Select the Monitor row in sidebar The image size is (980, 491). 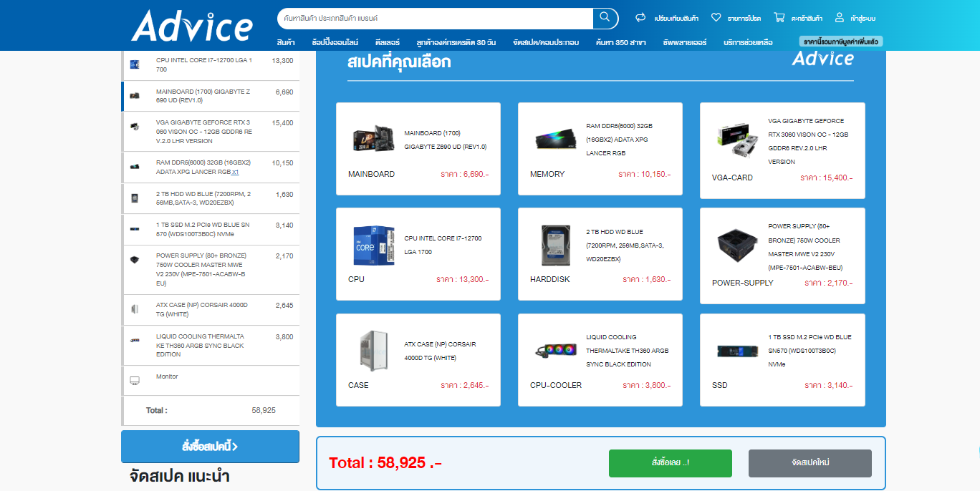211,380
